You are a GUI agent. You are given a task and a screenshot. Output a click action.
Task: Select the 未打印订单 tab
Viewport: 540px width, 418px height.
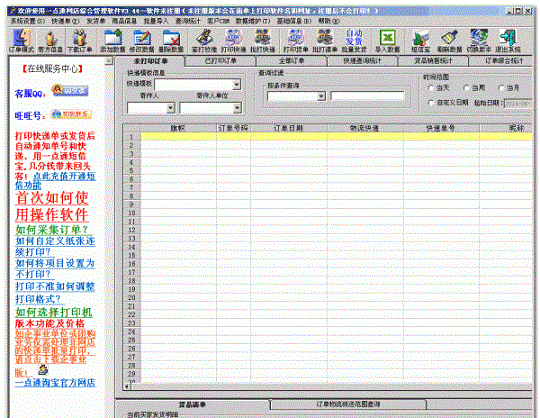pos(150,61)
